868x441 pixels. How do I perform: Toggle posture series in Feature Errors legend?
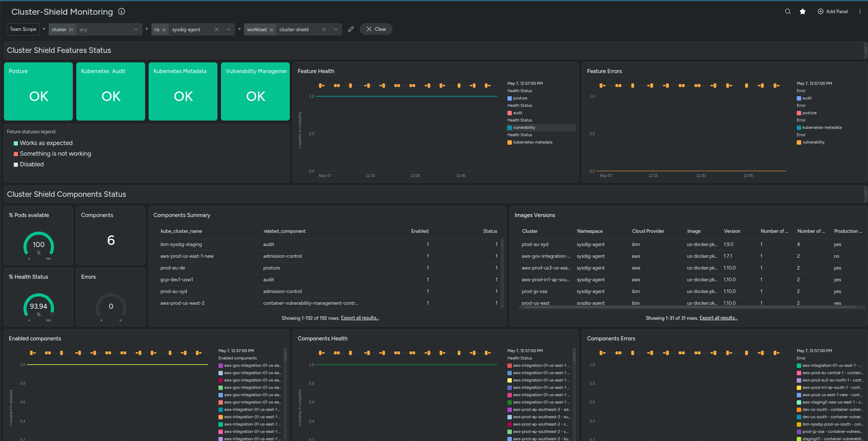[x=807, y=113]
